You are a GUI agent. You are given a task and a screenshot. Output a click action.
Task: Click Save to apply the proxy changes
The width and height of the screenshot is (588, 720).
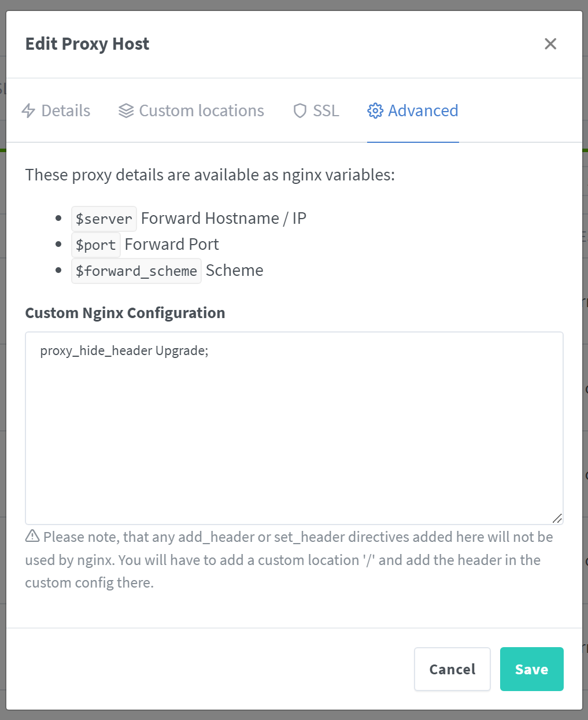coord(531,669)
